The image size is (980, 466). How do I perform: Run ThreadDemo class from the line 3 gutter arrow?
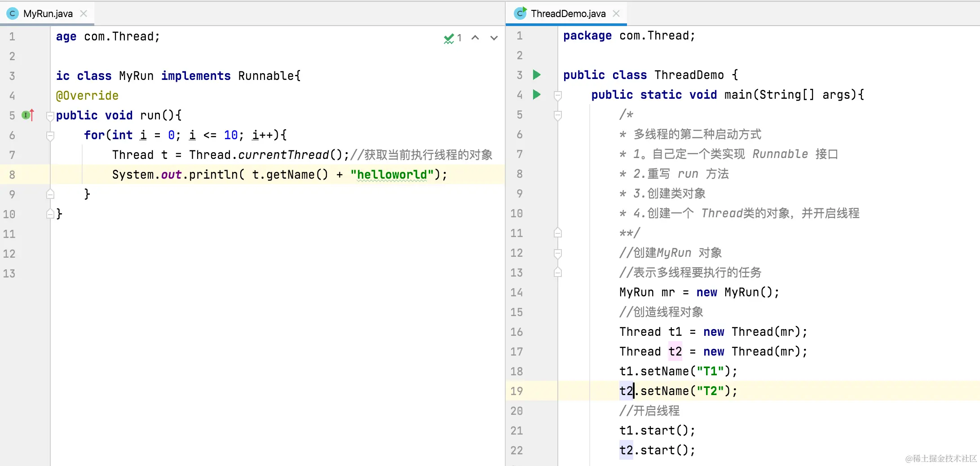coord(537,75)
